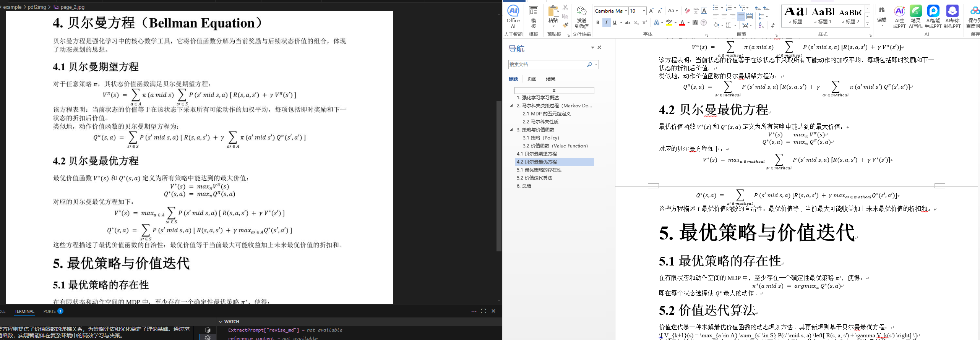The width and height of the screenshot is (980, 340).
Task: Open the Office AI assistant in Word
Action: pyautogui.click(x=513, y=17)
